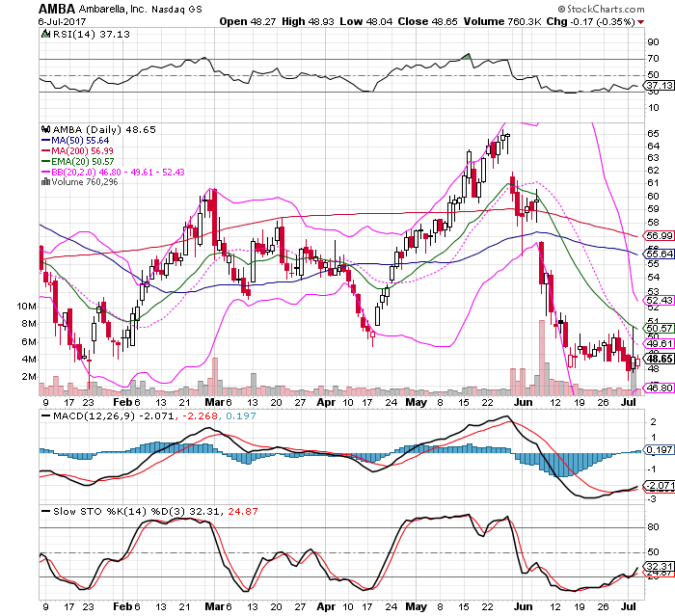Click the Close 48.65 header value
Image resolution: width=675 pixels, height=616 pixels.
[427, 21]
